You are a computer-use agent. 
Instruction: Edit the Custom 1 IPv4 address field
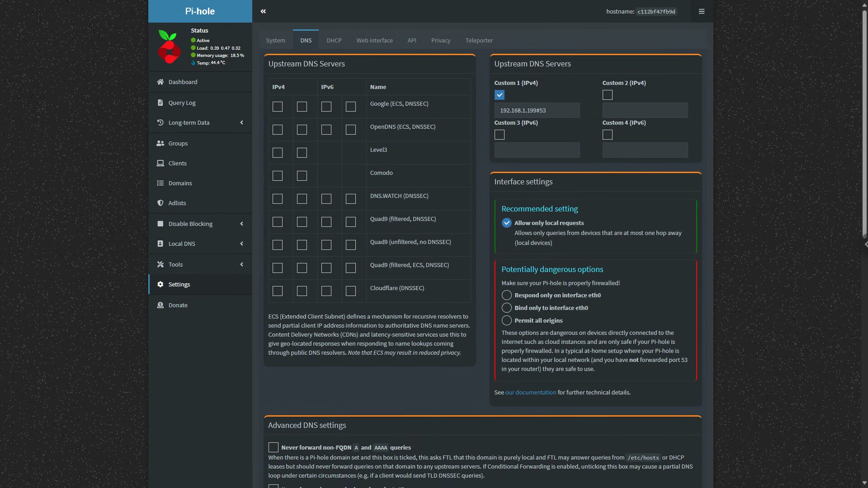(537, 110)
